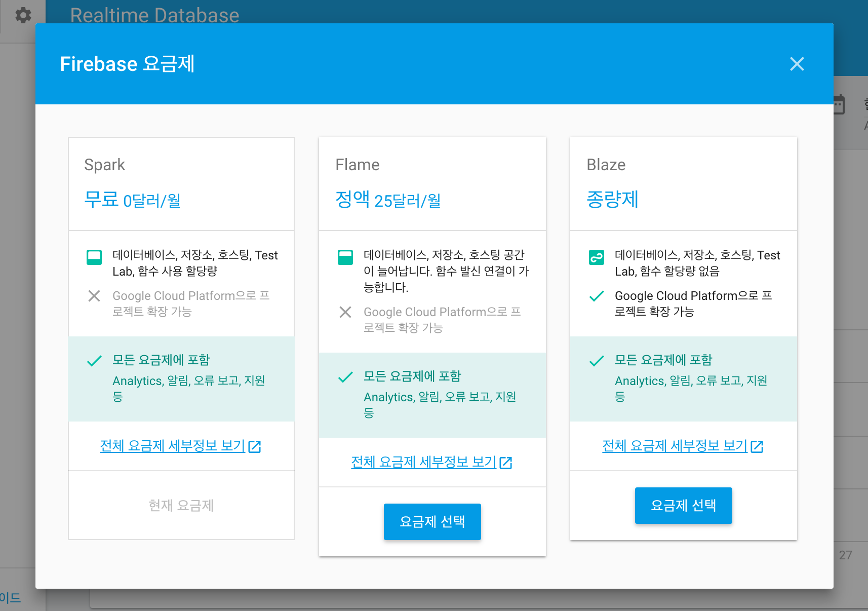The height and width of the screenshot is (611, 868).
Task: Click Spark's 모든 요금제에 포함 heading
Action: 161,360
